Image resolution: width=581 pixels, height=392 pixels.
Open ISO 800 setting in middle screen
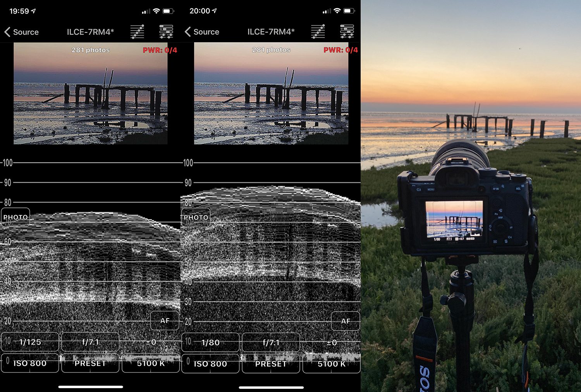pyautogui.click(x=210, y=363)
